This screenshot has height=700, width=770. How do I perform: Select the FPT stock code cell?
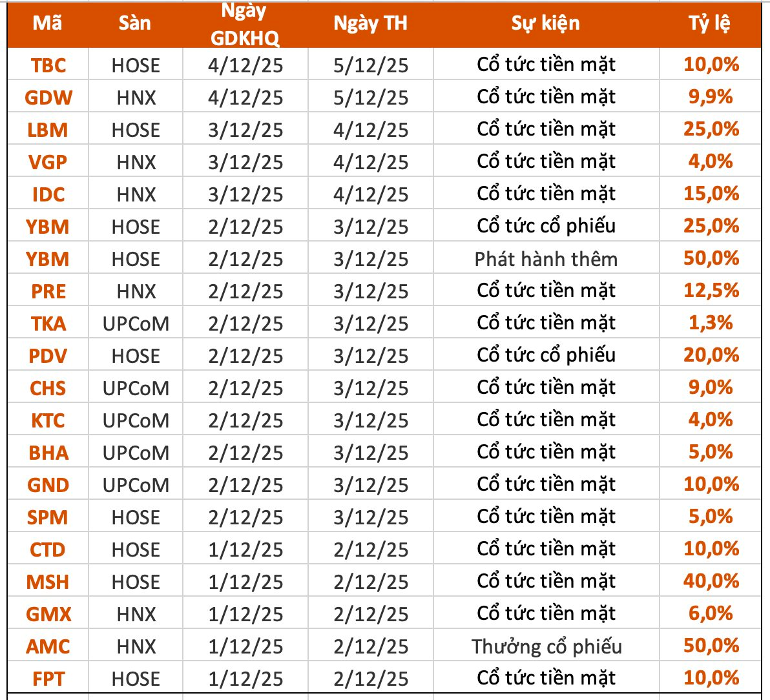tap(48, 679)
